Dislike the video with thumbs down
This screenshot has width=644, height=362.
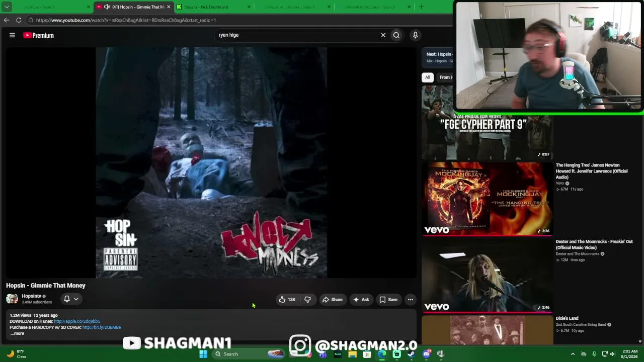pos(307,300)
